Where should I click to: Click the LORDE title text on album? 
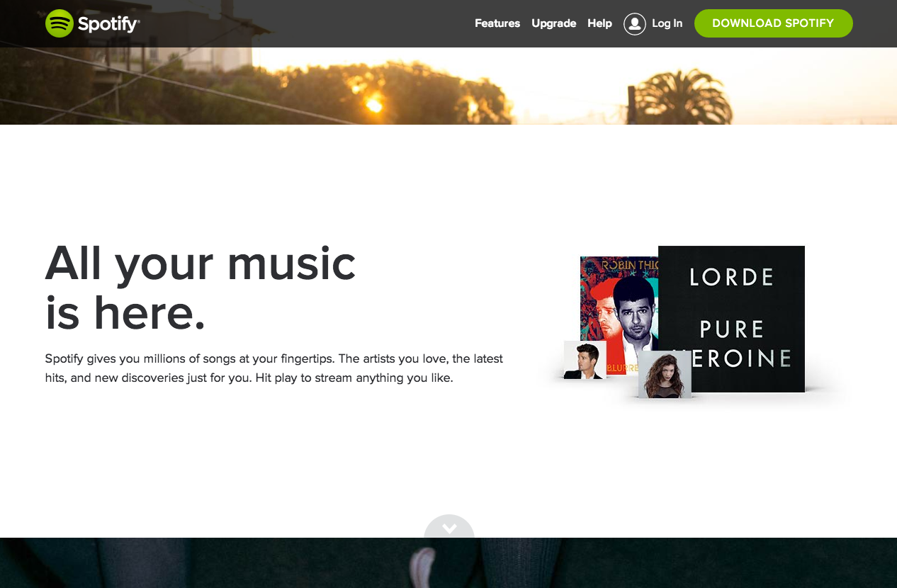coord(732,277)
